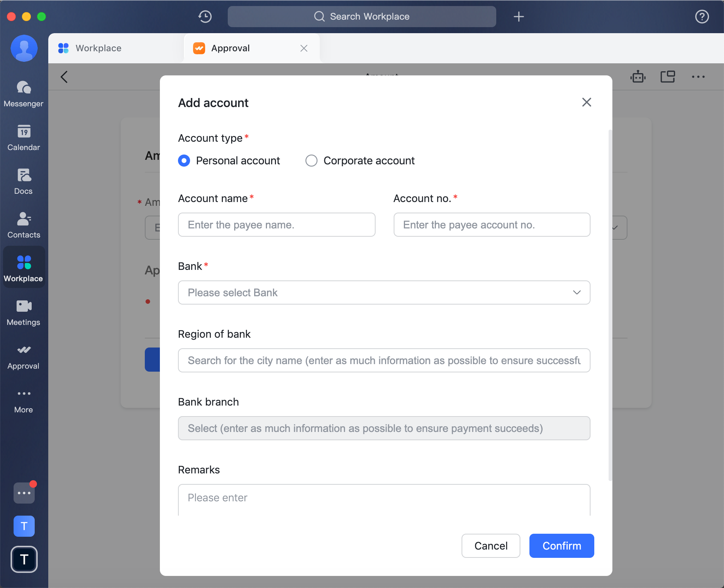Open the Approval app
Viewport: 724px width, 588px height.
23,356
